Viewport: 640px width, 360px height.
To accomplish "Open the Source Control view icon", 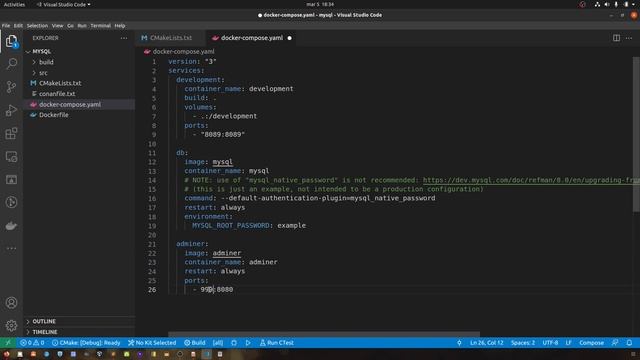I will 11,87.
